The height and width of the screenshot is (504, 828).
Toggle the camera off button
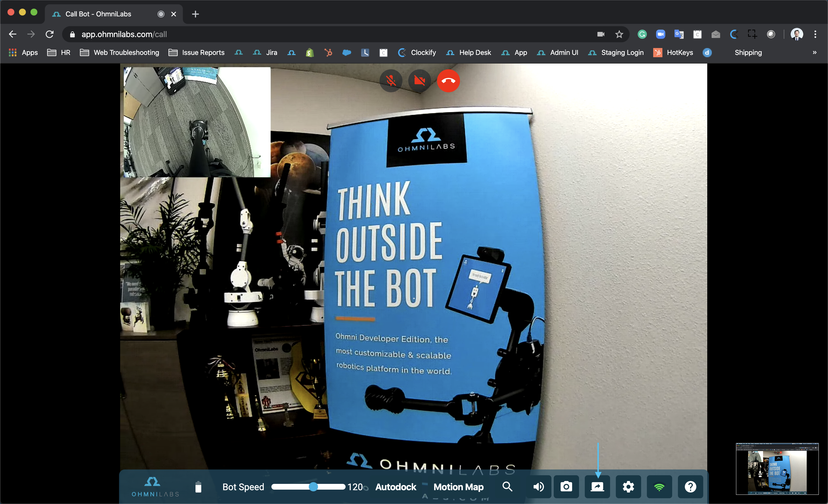(420, 81)
